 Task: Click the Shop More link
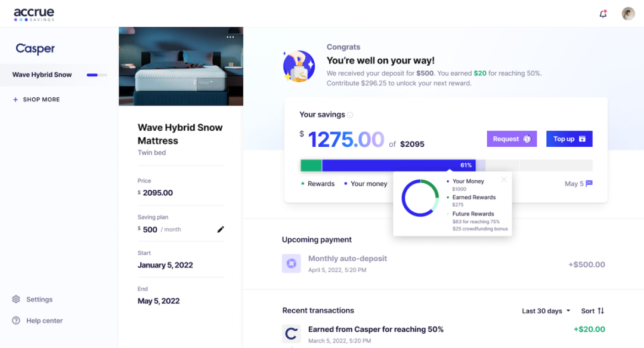pyautogui.click(x=41, y=100)
